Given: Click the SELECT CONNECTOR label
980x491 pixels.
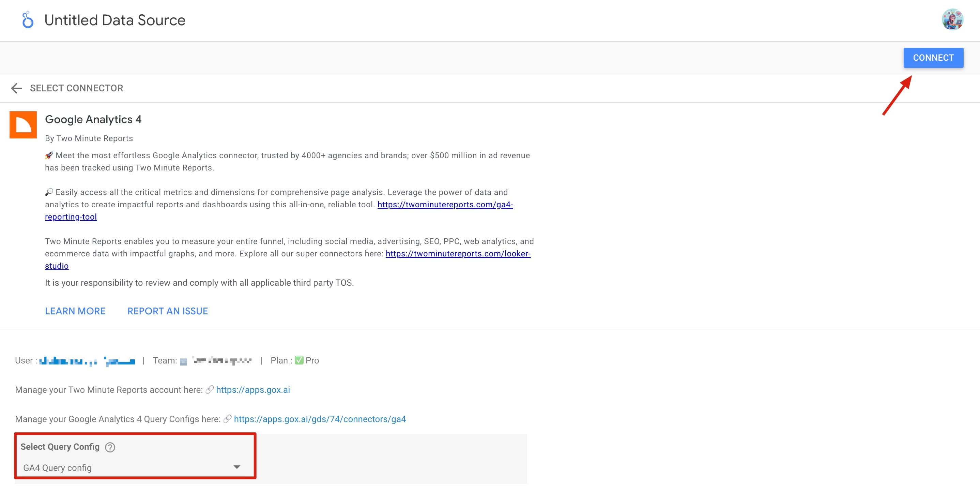Looking at the screenshot, I should click(76, 88).
